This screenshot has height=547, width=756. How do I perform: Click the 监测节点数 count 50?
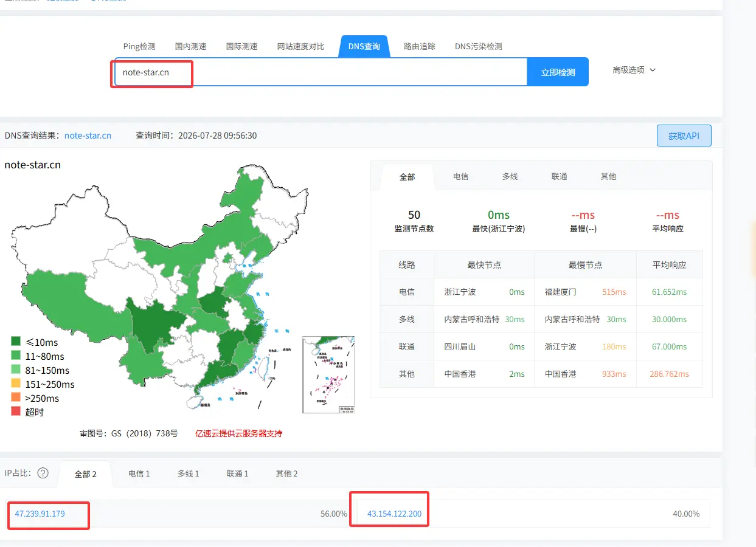pos(414,215)
